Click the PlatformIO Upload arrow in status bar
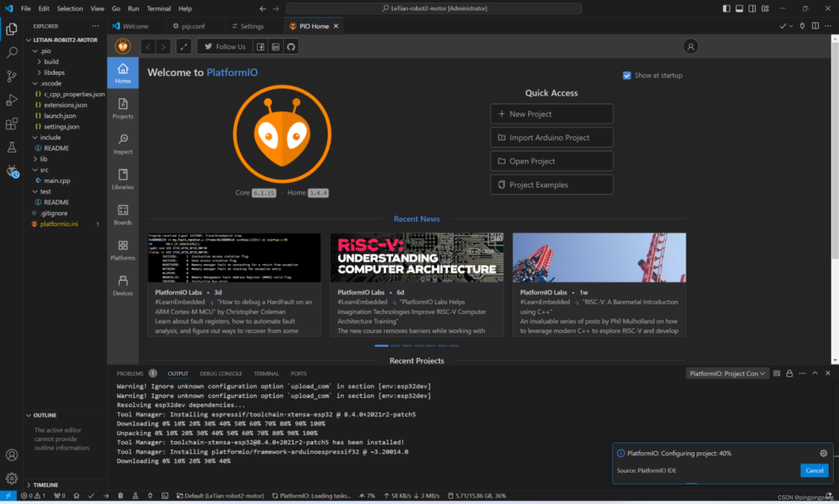The width and height of the screenshot is (839, 504). coord(106,496)
